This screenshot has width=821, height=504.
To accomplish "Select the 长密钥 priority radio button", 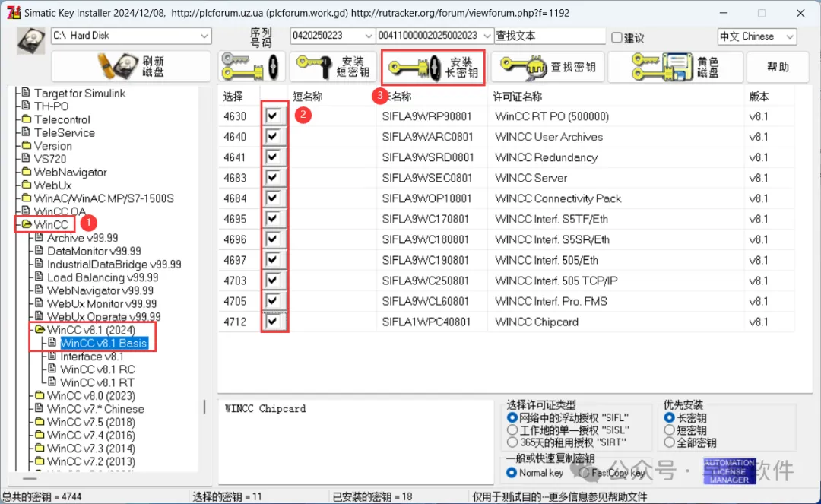I will tap(669, 417).
